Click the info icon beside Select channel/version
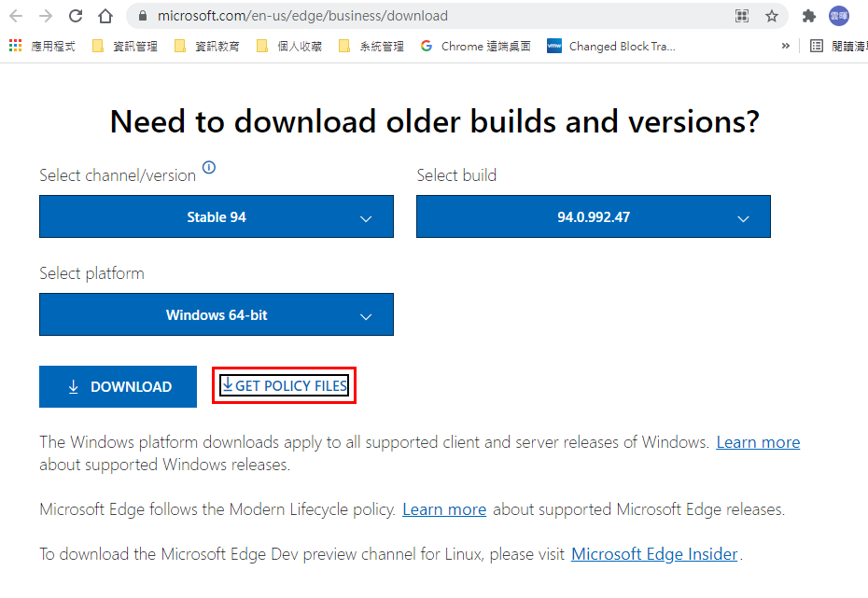This screenshot has height=598, width=868. pyautogui.click(x=209, y=167)
